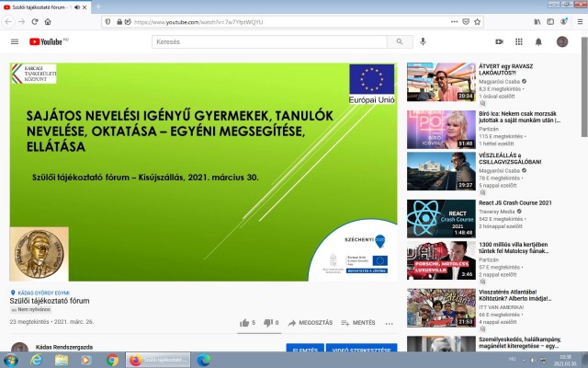The image size is (588, 368).
Task: Open the Windows Start button
Action: [x=10, y=360]
